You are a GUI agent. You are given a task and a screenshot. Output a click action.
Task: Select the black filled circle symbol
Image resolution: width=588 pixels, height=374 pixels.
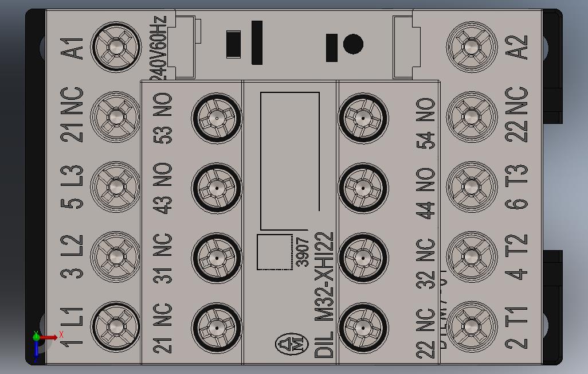coord(353,44)
